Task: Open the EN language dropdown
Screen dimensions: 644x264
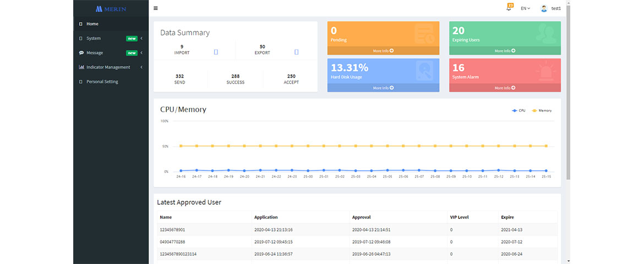Action: (x=525, y=8)
